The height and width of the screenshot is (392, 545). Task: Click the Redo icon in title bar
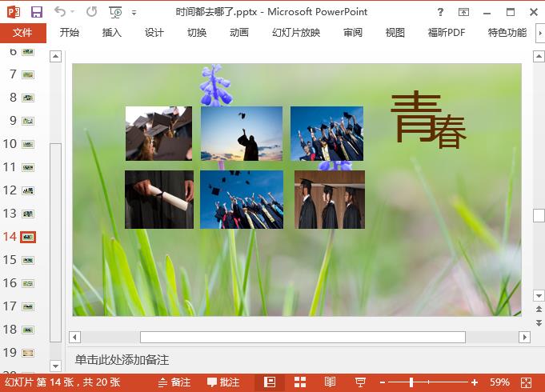click(x=91, y=12)
